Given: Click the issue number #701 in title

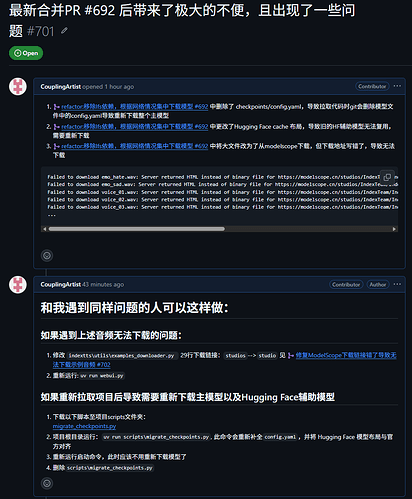Looking at the screenshot, I should pos(41,31).
